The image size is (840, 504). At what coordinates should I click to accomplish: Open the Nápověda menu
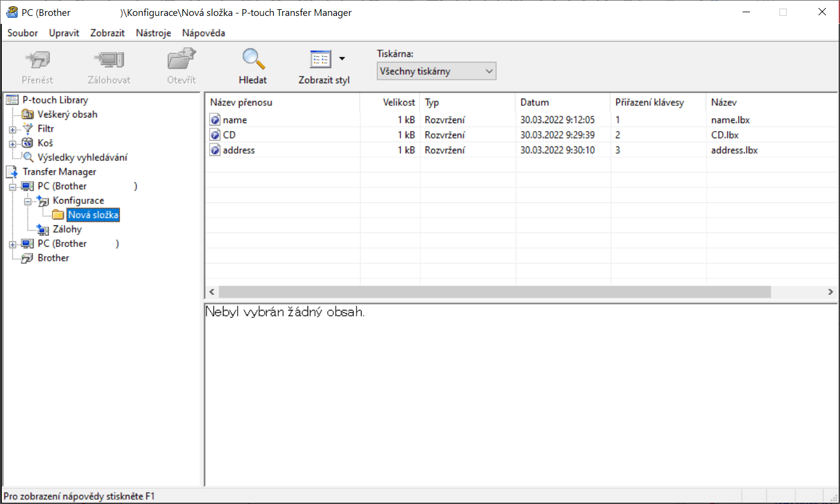tap(203, 33)
